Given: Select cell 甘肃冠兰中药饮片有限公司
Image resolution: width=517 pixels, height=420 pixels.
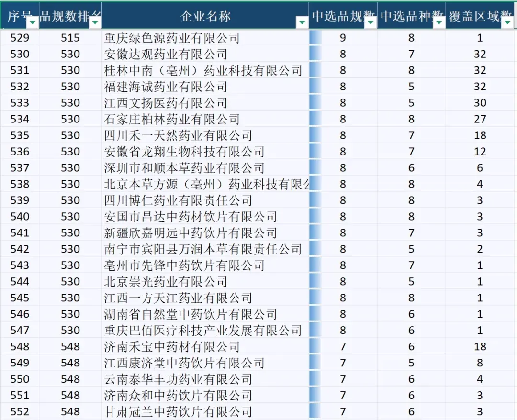Looking at the screenshot, I should coord(205,411).
